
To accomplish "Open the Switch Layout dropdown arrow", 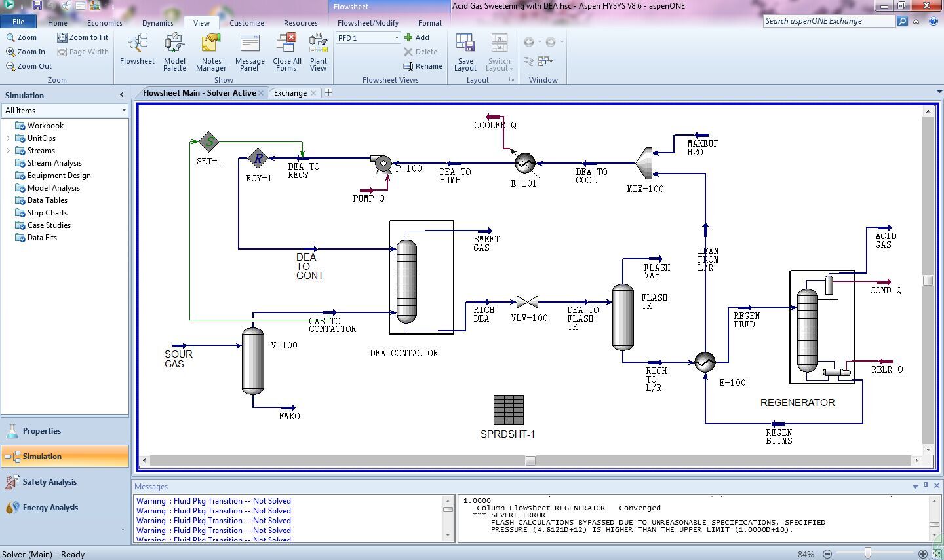I will [511, 69].
